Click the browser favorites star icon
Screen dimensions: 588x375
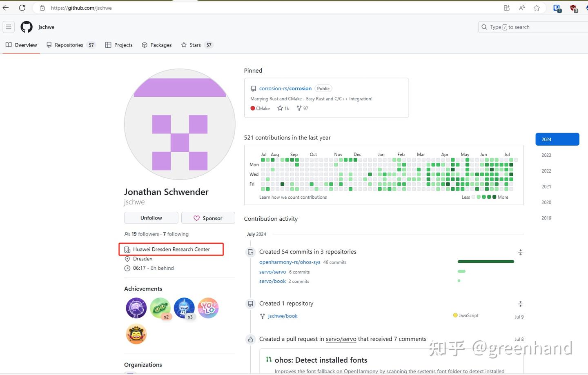(x=537, y=8)
